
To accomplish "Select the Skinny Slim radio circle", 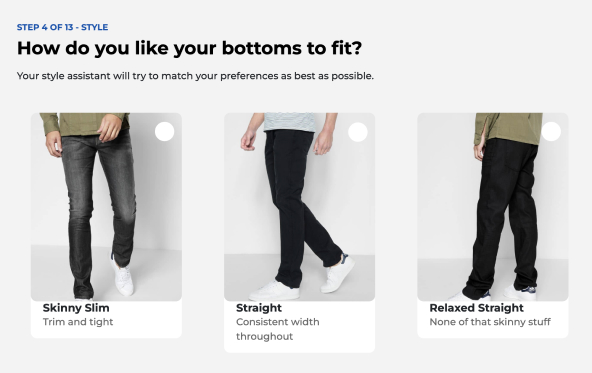I will pyautogui.click(x=165, y=131).
